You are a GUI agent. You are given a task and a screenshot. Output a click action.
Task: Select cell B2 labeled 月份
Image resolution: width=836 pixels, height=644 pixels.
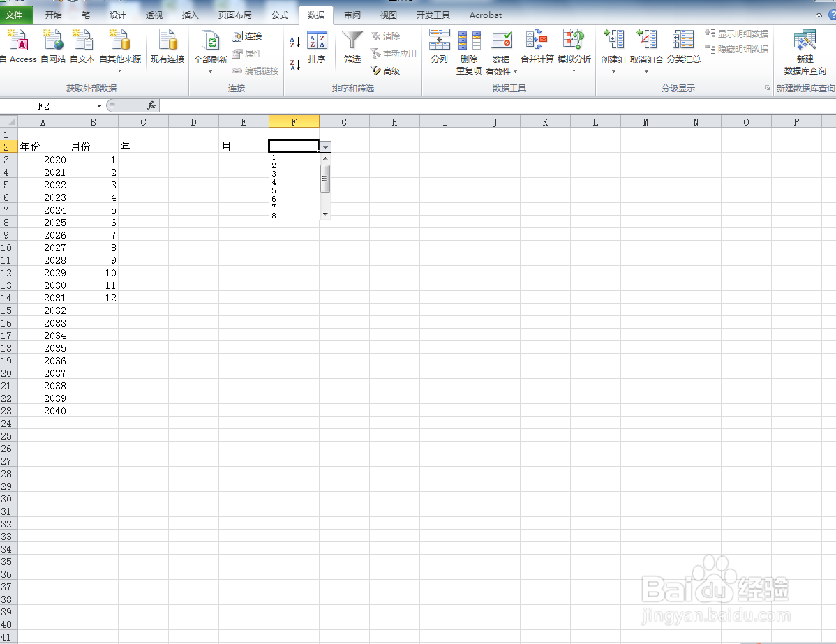coord(93,146)
